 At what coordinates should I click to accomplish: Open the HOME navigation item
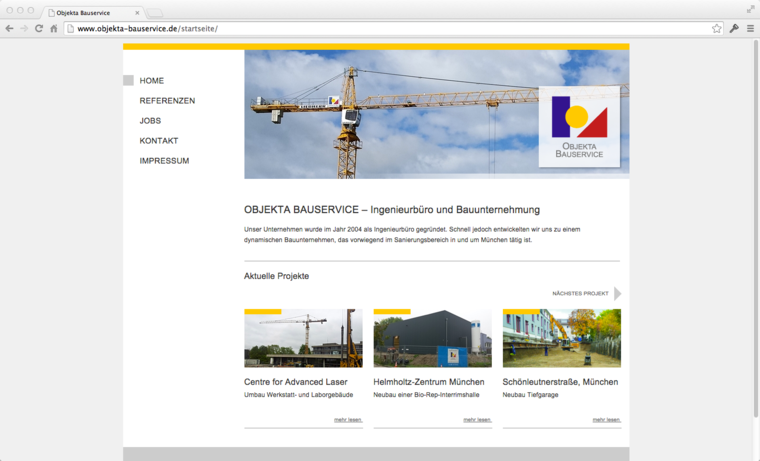[x=152, y=80]
